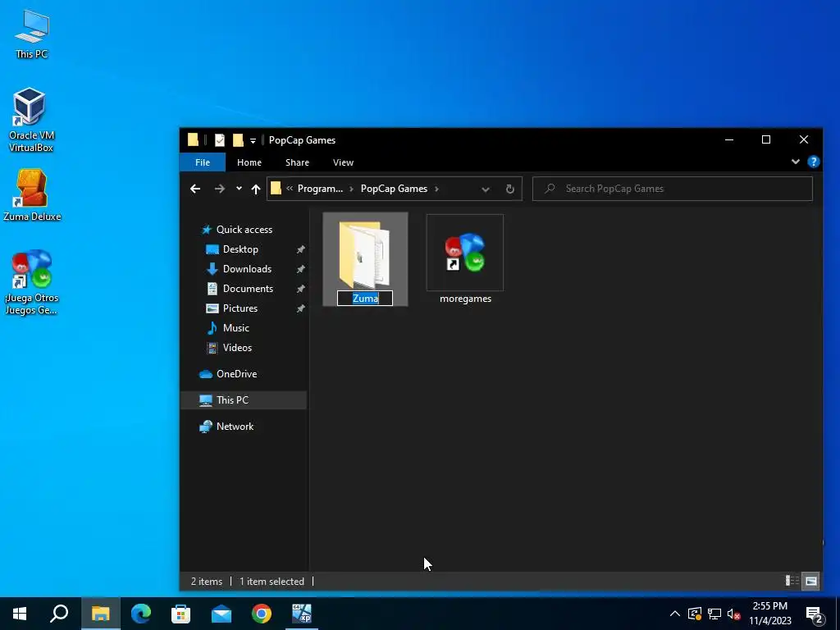This screenshot has width=840, height=630.
Task: Open Microsoft Store from taskbar
Action: [181, 614]
